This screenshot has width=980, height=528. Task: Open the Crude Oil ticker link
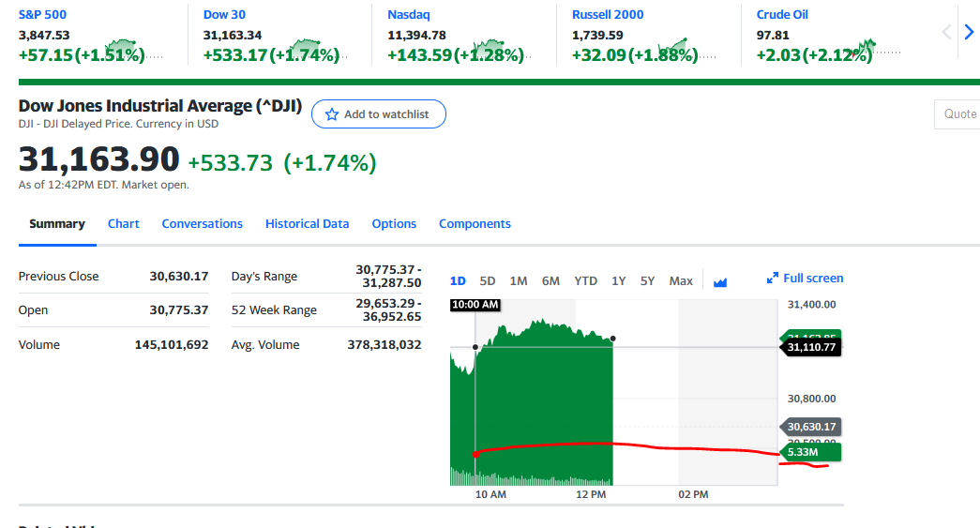click(782, 14)
